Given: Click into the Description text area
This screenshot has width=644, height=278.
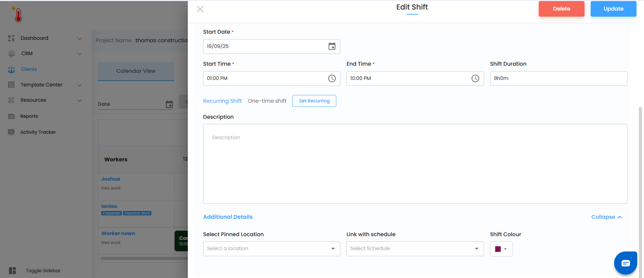Looking at the screenshot, I should click(415, 164).
